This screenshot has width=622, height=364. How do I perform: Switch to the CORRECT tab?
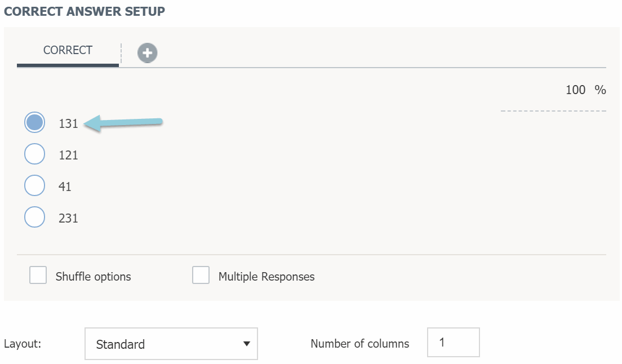[68, 50]
